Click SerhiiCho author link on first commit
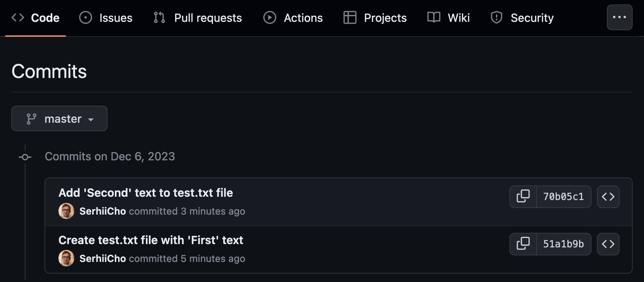 102,211
